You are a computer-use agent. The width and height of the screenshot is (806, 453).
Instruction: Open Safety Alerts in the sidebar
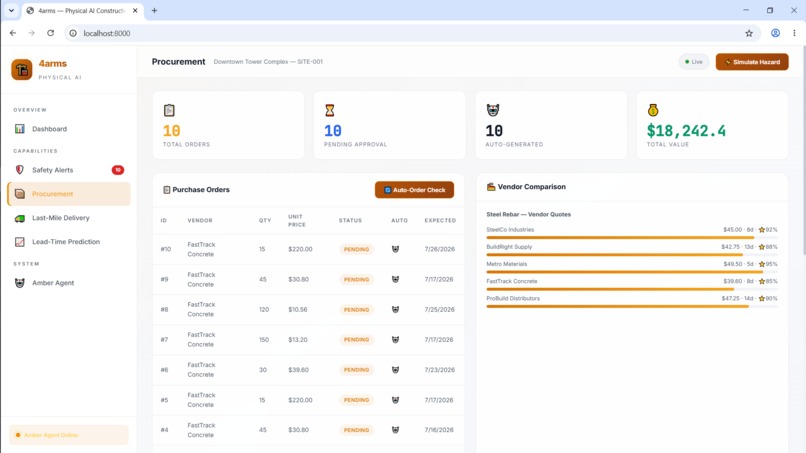69,170
